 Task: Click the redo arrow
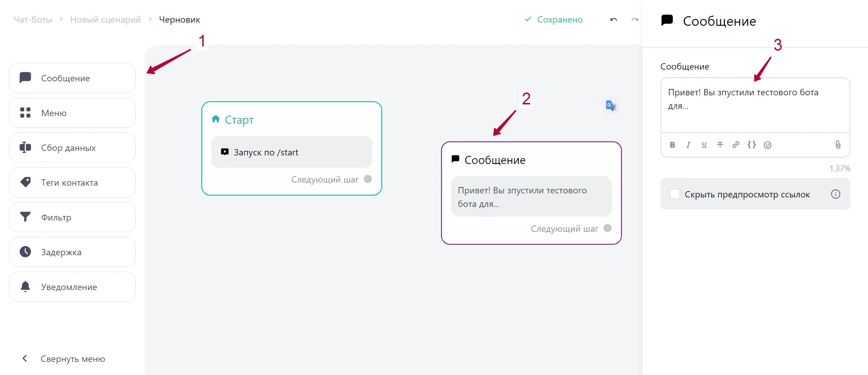pyautogui.click(x=635, y=19)
